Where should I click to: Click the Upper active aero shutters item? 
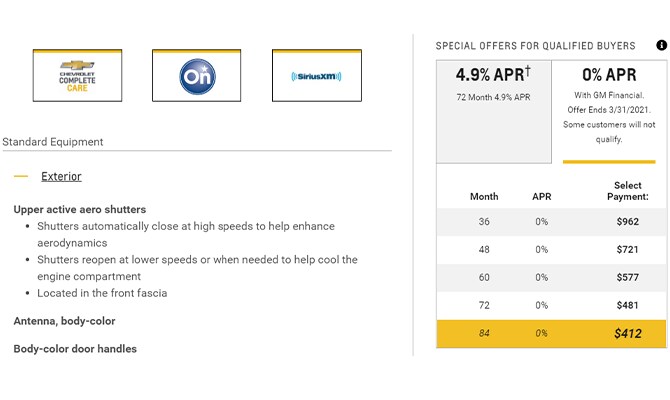pyautogui.click(x=79, y=209)
